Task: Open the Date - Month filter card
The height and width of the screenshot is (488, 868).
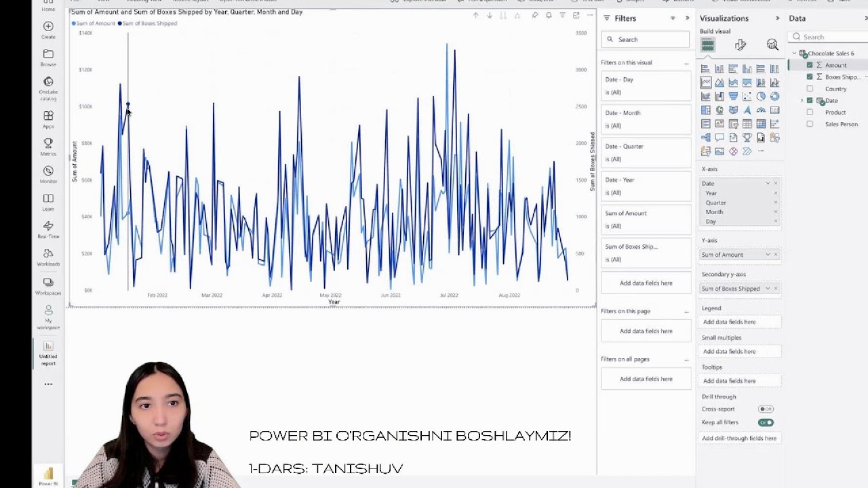Action: [x=646, y=119]
